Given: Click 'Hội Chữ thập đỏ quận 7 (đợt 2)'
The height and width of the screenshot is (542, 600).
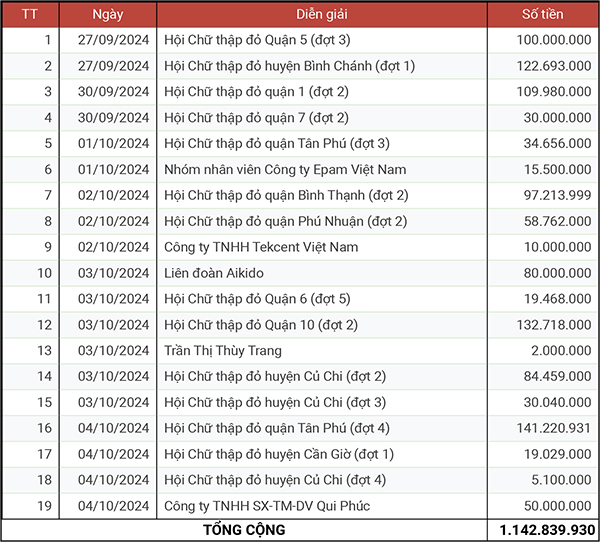Looking at the screenshot, I should pyautogui.click(x=256, y=118).
